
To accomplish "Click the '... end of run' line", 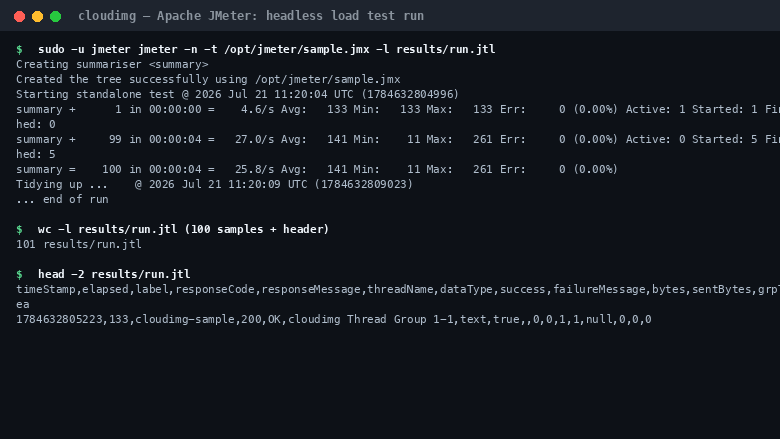I will [62, 199].
